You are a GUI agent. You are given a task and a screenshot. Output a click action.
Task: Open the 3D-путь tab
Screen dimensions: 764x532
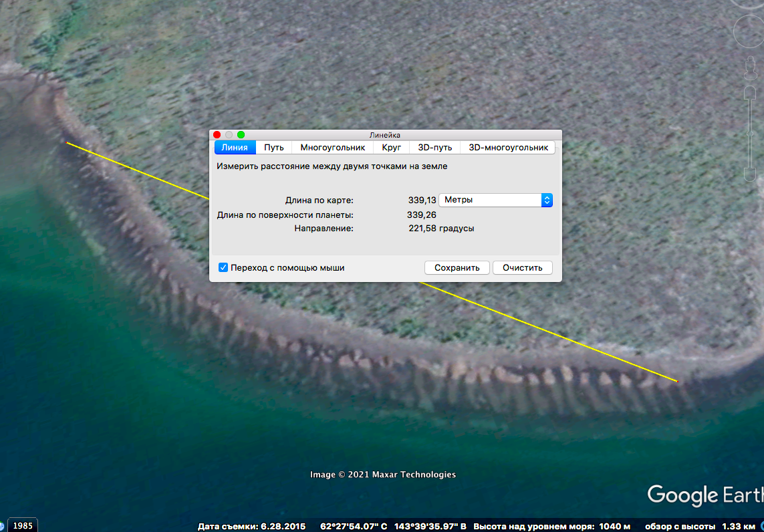435,148
